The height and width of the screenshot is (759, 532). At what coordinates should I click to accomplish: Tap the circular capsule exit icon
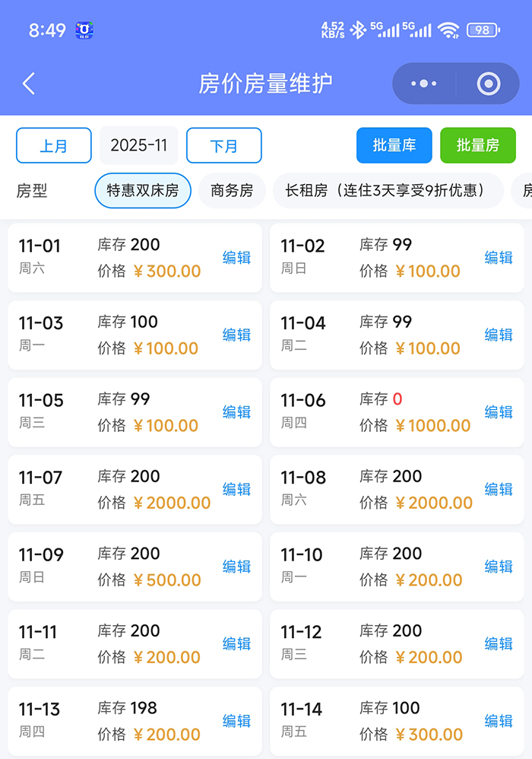[486, 84]
